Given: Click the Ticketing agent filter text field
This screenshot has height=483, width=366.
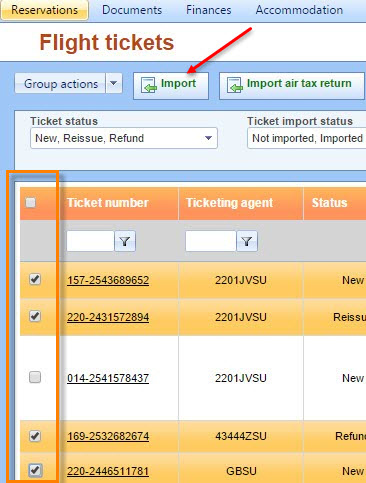Looking at the screenshot, I should click(211, 241).
